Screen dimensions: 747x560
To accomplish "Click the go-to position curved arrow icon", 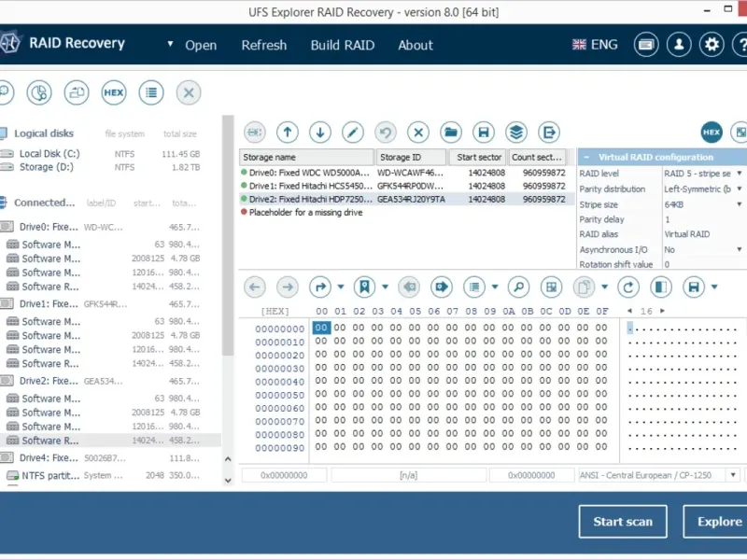I will coord(320,287).
